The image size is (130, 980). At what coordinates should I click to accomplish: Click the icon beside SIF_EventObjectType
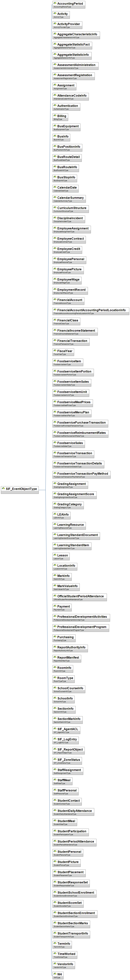click(3, 488)
